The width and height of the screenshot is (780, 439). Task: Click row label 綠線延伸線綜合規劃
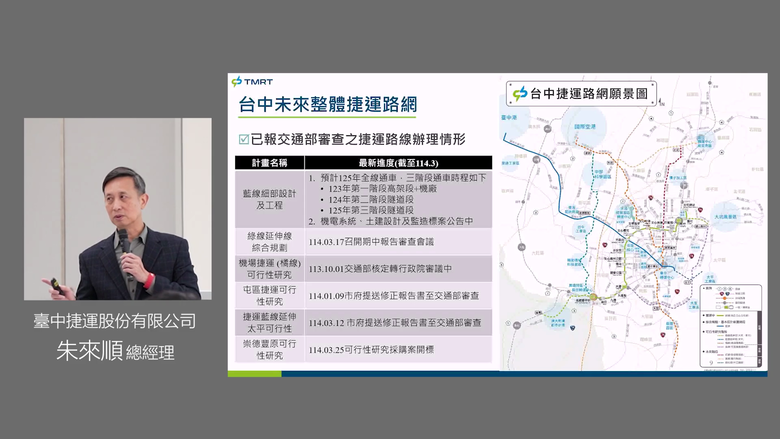(x=269, y=242)
